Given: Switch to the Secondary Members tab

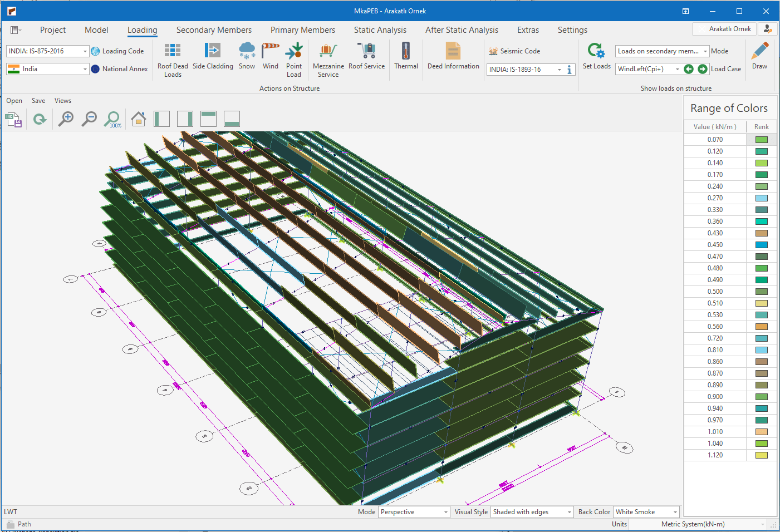Looking at the screenshot, I should point(214,30).
